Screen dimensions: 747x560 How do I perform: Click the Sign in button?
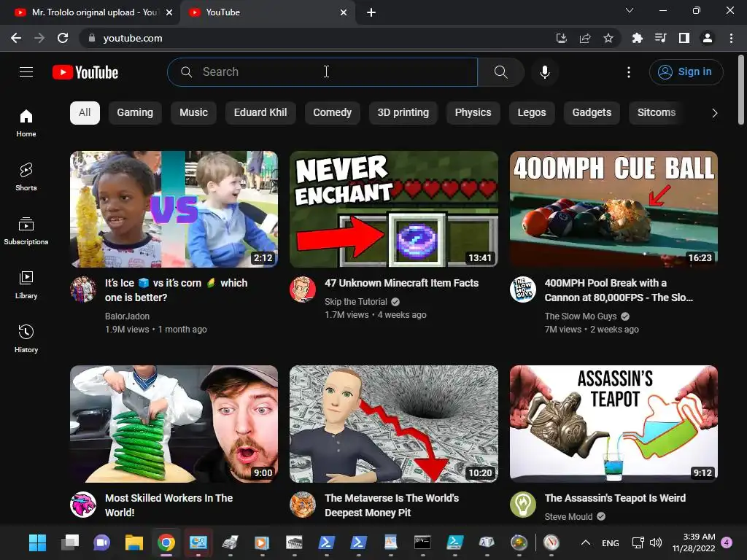tap(686, 72)
